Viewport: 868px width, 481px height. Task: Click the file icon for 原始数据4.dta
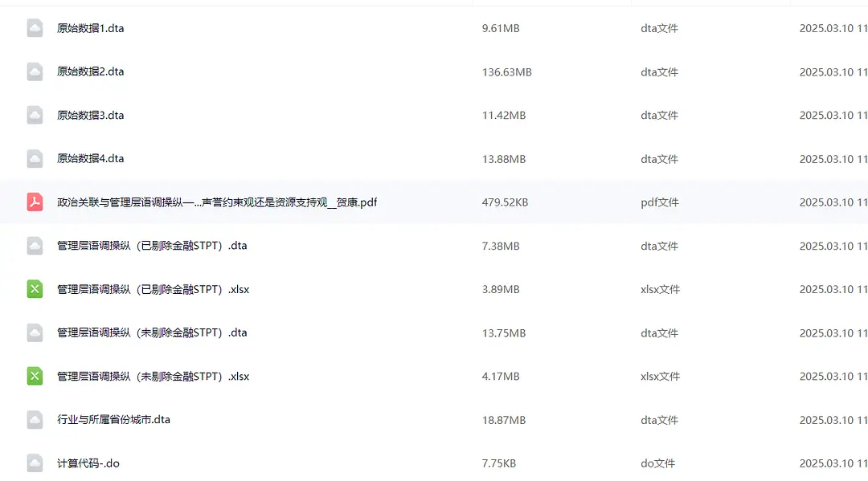pos(35,159)
